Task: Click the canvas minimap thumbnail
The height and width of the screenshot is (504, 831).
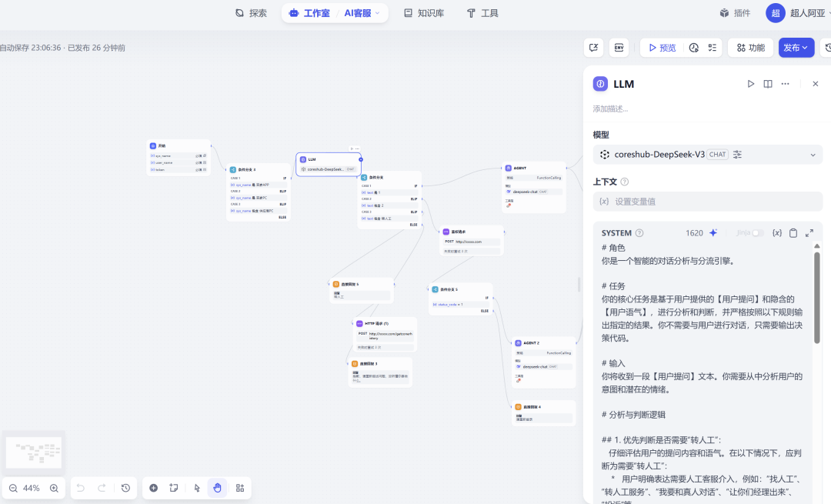Action: [33, 452]
